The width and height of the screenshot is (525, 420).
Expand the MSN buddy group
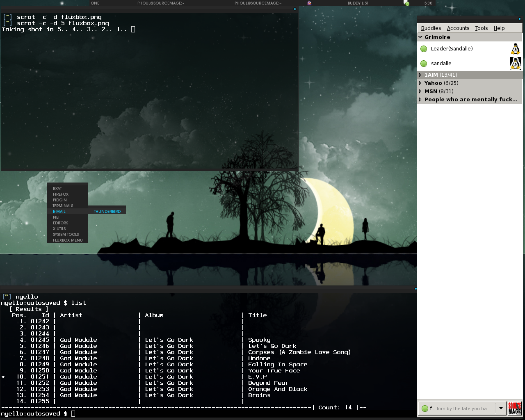tap(420, 91)
